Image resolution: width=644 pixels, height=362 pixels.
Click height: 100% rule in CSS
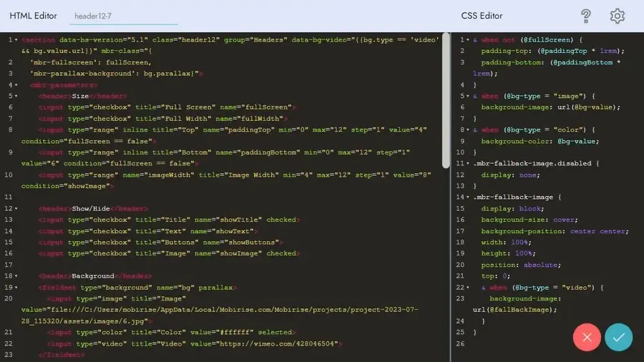[509, 253]
